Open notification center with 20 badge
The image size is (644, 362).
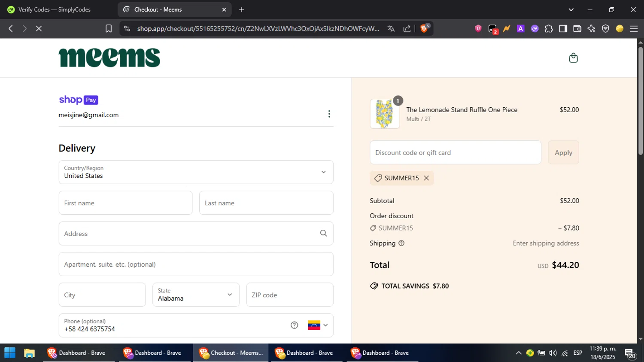(x=630, y=354)
